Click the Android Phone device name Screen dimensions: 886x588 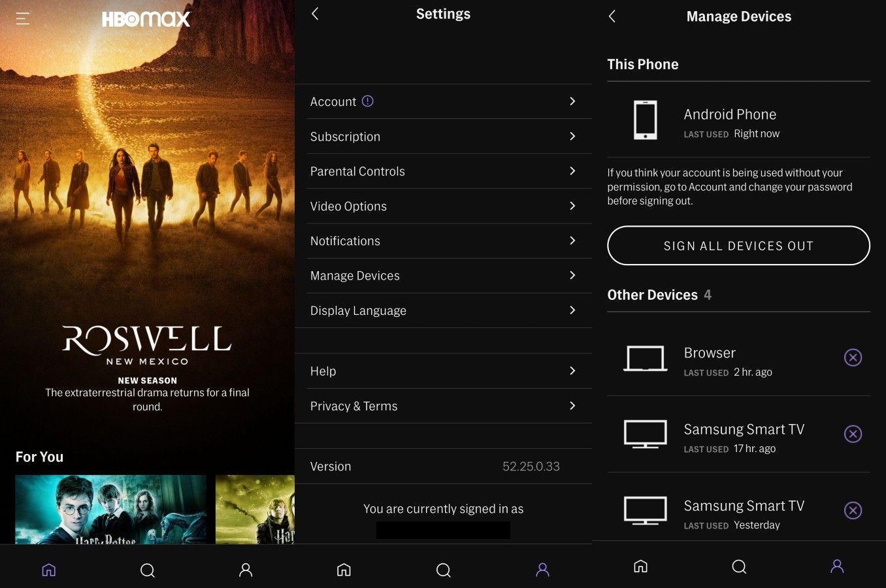pos(730,114)
